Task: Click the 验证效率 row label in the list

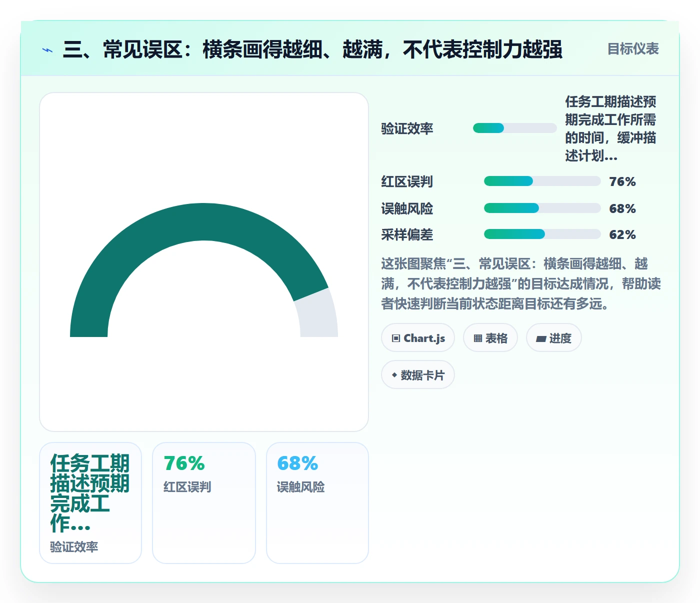Action: (407, 128)
